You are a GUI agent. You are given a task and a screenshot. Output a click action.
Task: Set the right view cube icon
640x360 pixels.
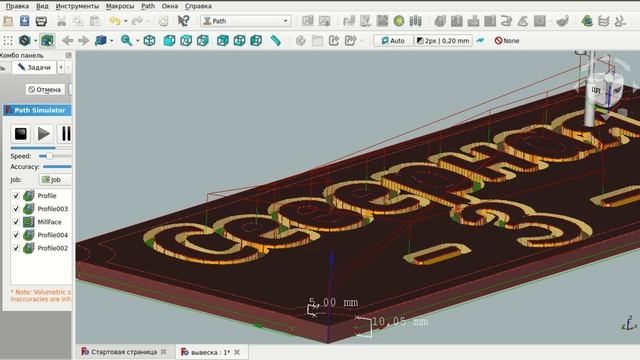click(x=203, y=40)
